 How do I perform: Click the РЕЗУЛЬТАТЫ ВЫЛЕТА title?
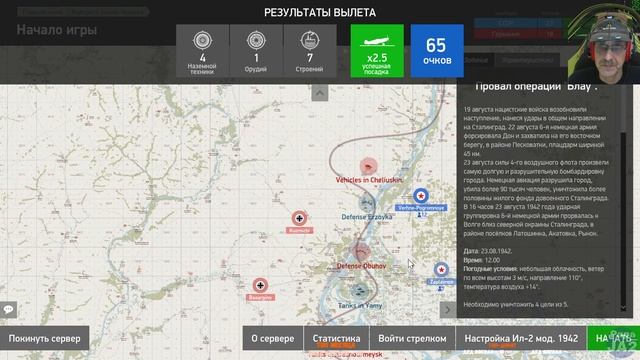(320, 13)
